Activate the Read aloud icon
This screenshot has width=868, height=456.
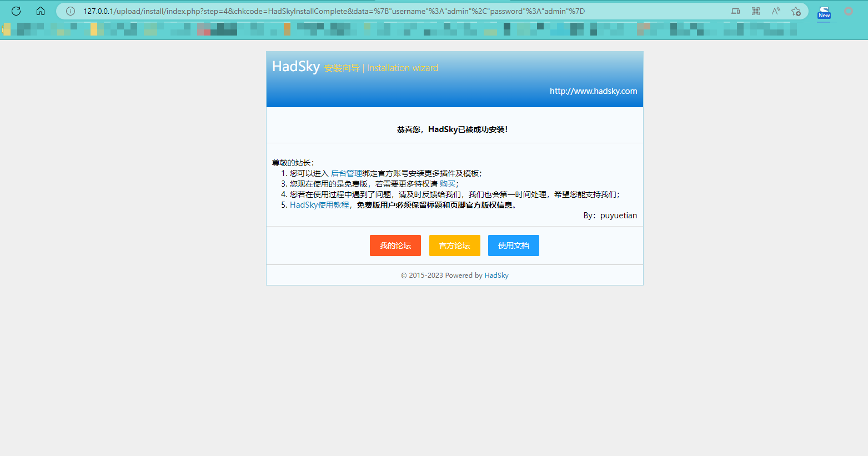click(776, 11)
